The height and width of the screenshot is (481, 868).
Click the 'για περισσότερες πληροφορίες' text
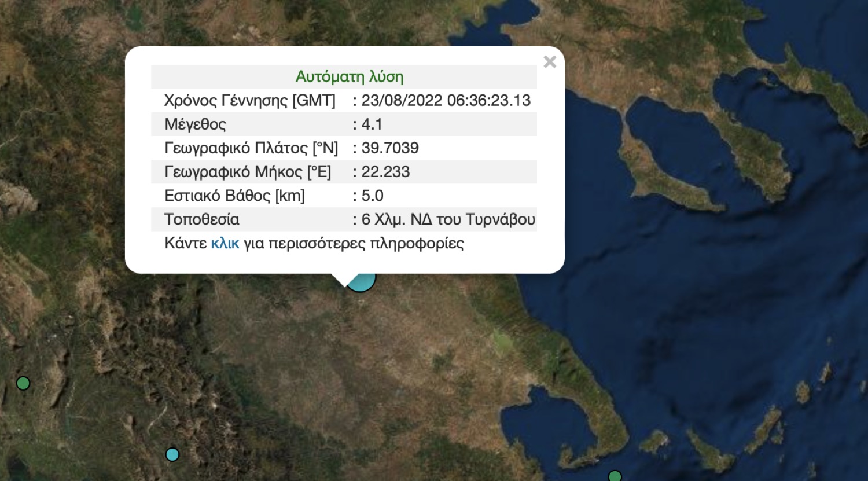coord(354,243)
